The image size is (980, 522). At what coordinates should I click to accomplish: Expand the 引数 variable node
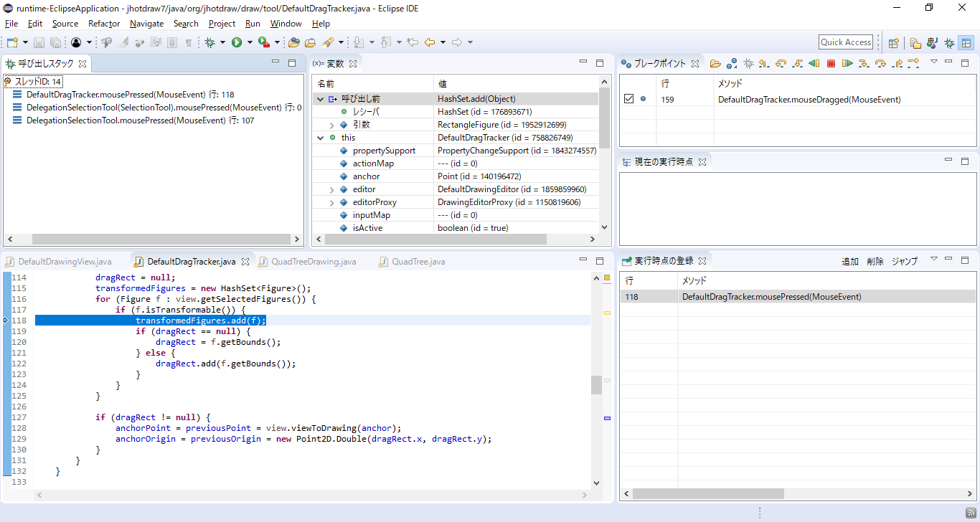(x=331, y=125)
